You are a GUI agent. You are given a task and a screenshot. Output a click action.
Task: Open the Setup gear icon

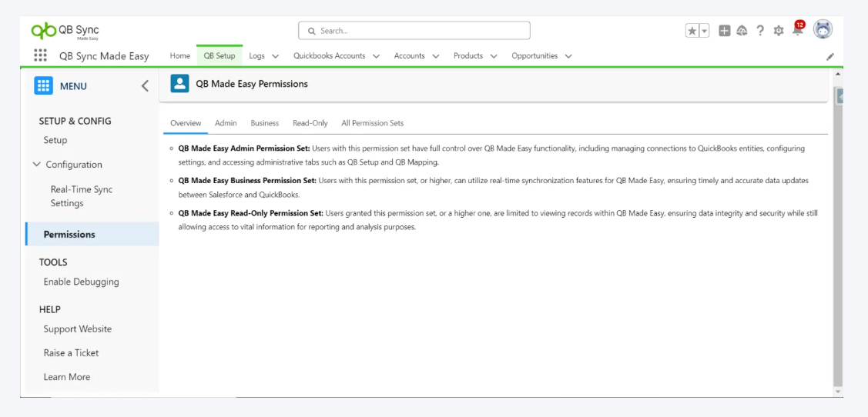(779, 31)
